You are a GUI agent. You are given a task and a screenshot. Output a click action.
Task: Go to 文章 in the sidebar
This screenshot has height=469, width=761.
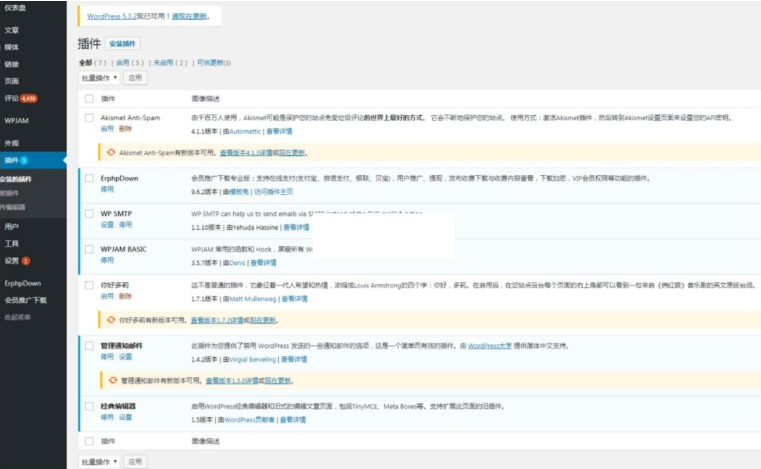click(x=12, y=30)
